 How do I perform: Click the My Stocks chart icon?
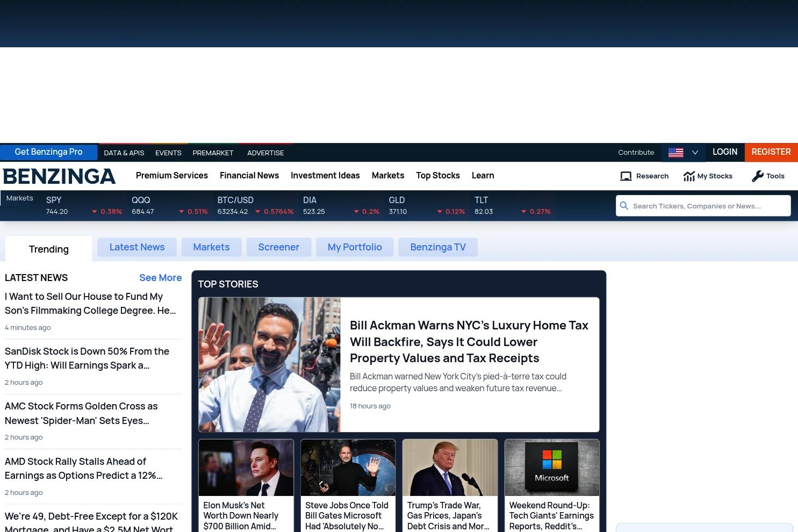689,176
